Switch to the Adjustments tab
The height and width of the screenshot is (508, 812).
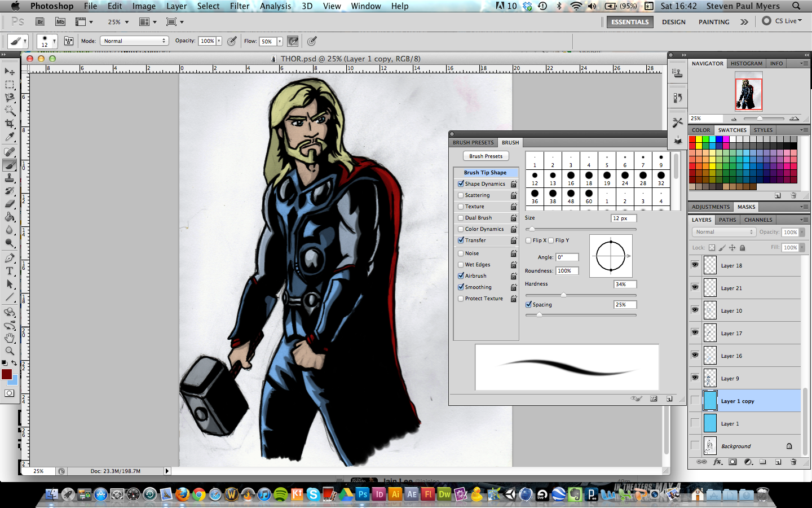[x=710, y=207]
